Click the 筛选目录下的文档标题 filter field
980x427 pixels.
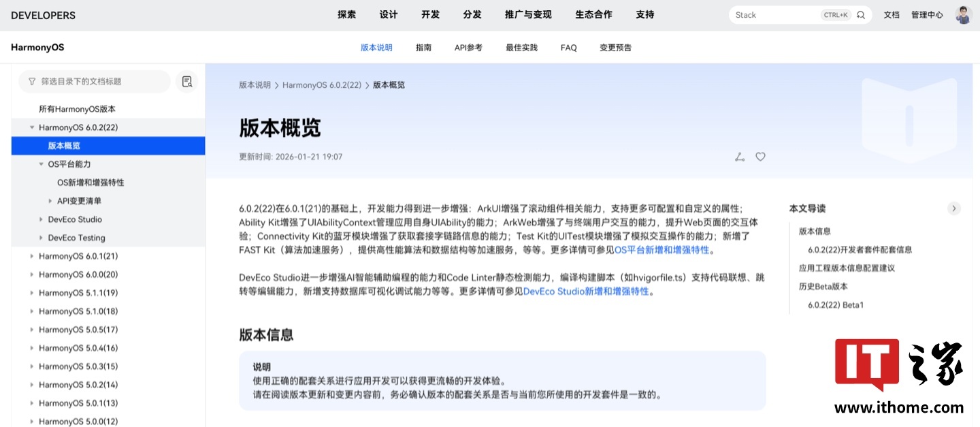(95, 82)
